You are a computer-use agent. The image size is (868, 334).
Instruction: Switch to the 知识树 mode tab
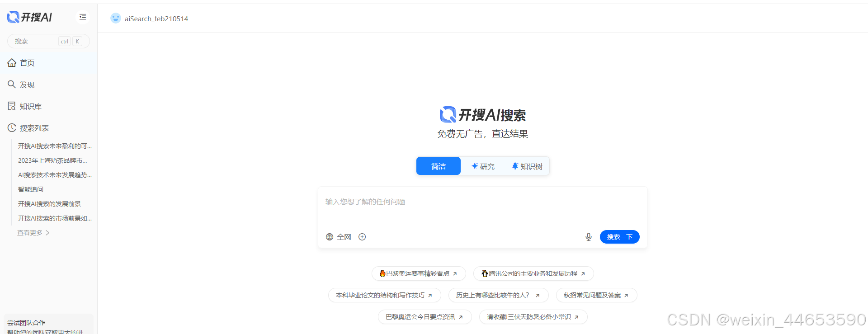point(527,166)
